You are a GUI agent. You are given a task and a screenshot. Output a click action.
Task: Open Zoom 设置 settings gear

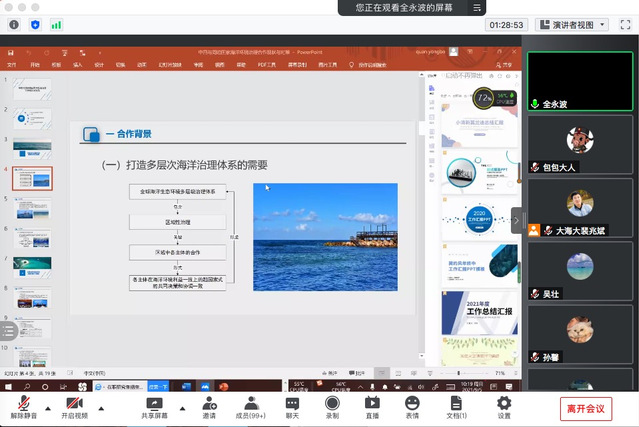pos(504,405)
